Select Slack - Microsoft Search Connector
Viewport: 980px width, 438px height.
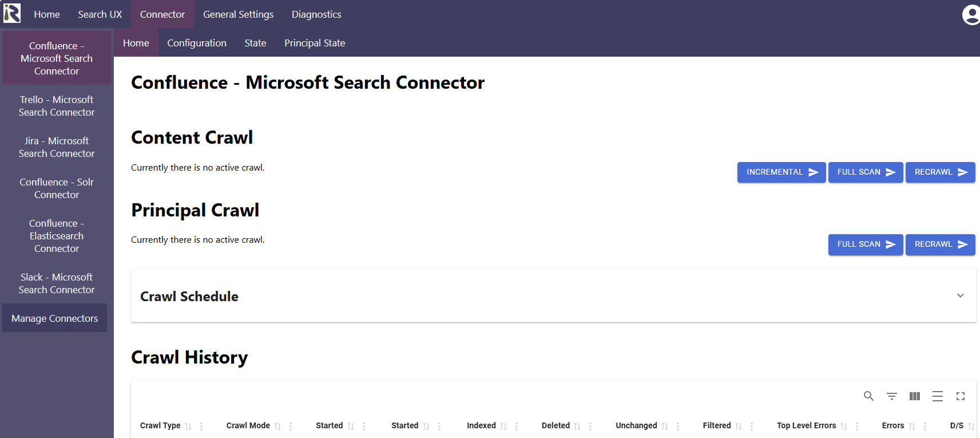point(57,283)
